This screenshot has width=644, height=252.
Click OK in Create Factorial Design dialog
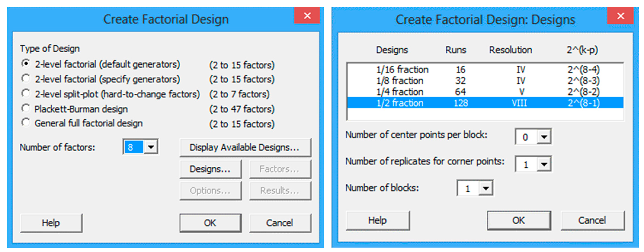210,223
